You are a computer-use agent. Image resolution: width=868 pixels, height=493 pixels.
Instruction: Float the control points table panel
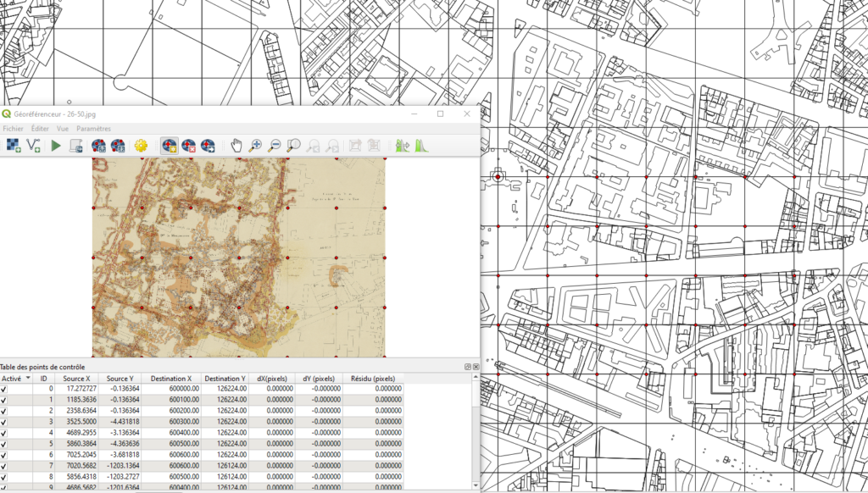[467, 367]
